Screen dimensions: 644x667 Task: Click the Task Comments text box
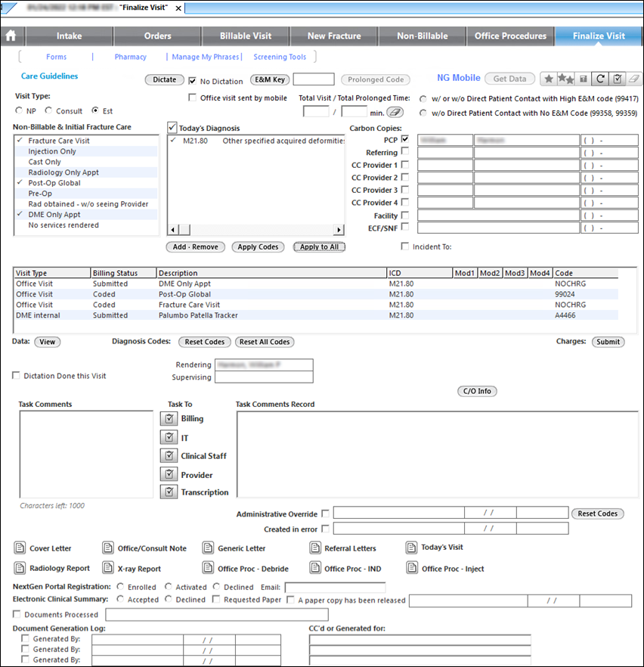86,454
